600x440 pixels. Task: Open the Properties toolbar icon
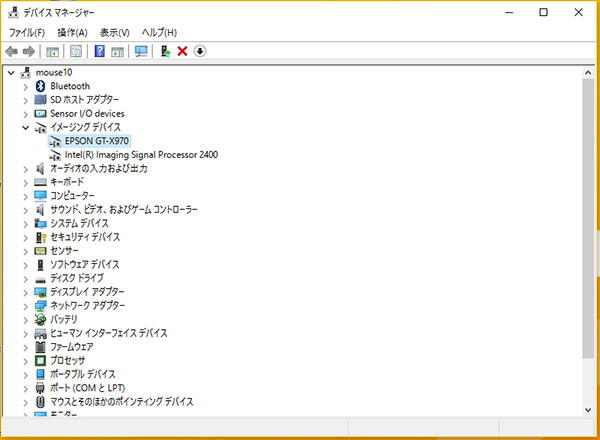point(76,51)
